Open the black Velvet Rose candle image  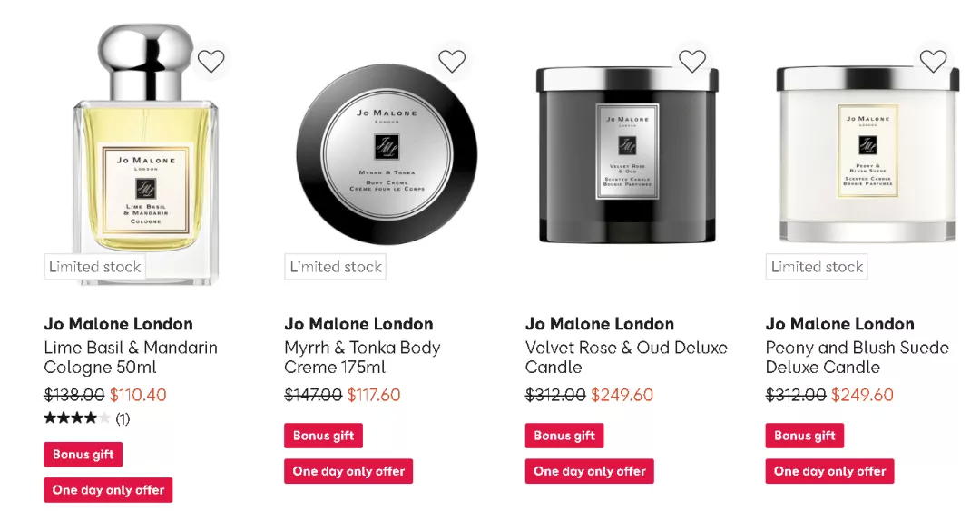click(x=627, y=154)
